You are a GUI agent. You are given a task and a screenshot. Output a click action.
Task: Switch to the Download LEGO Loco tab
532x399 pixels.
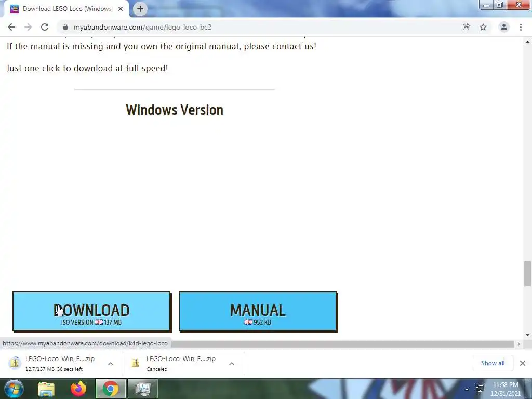[x=66, y=9]
